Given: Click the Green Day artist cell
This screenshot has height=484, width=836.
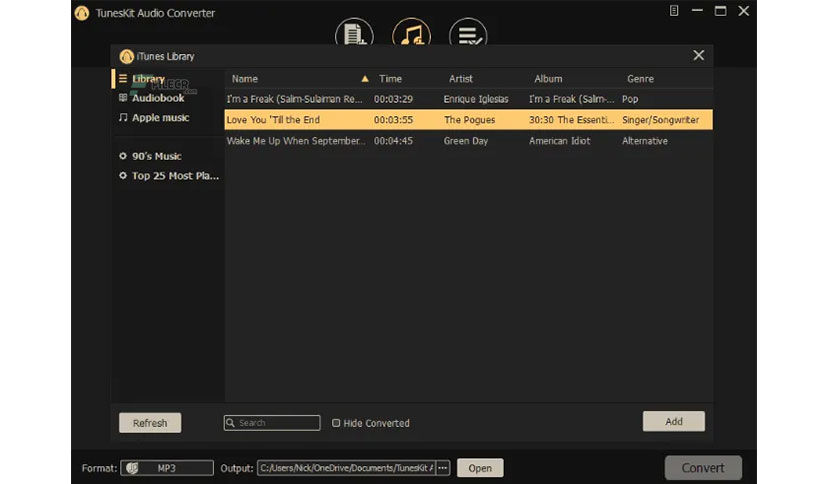Looking at the screenshot, I should coord(465,141).
